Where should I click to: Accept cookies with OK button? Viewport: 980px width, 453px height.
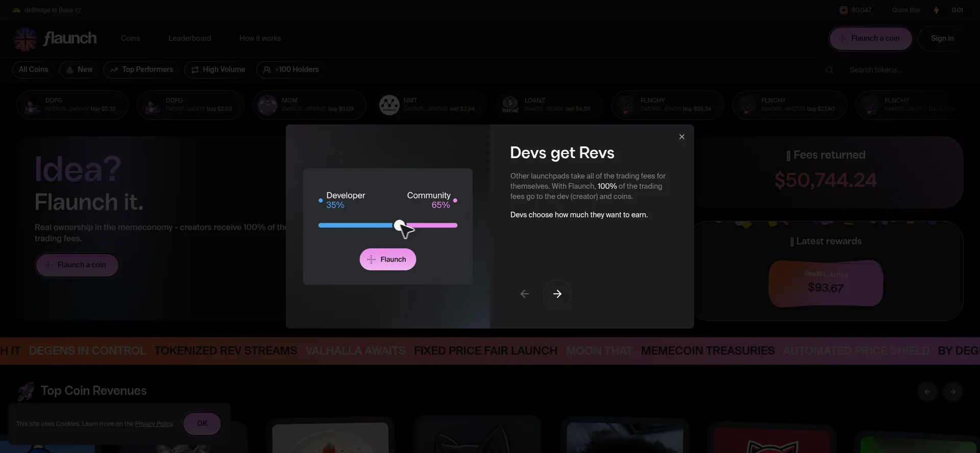(202, 424)
